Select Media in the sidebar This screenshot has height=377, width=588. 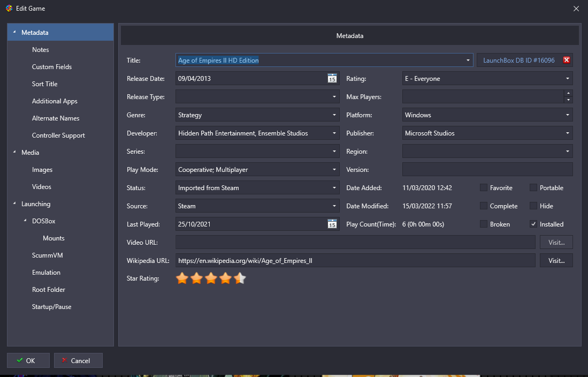pos(30,153)
